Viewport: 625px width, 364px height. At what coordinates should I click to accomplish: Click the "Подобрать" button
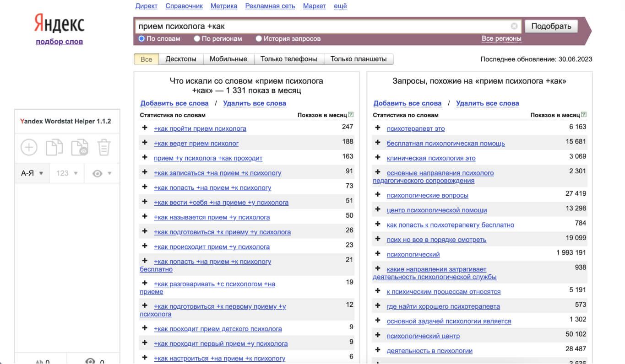point(550,26)
